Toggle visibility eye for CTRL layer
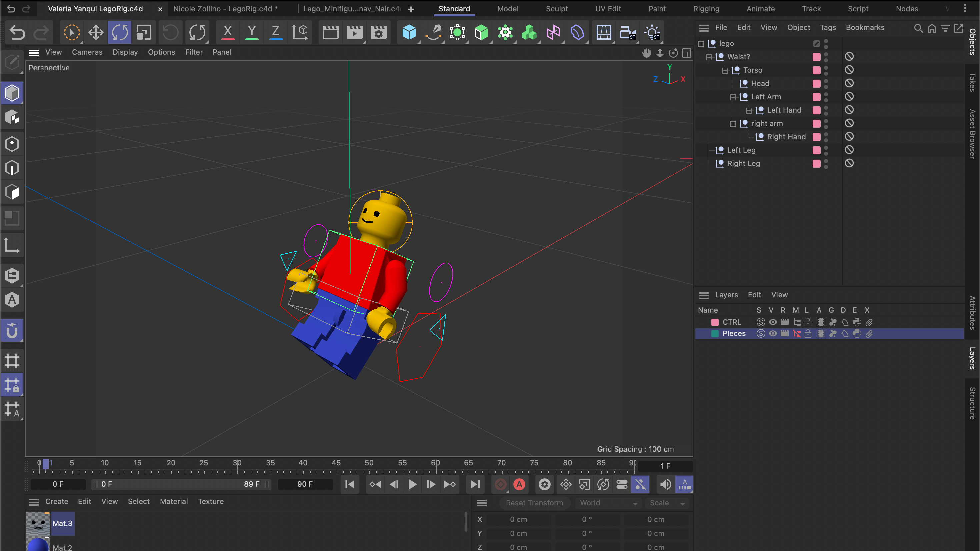Screen dimensions: 980x551 773,322
